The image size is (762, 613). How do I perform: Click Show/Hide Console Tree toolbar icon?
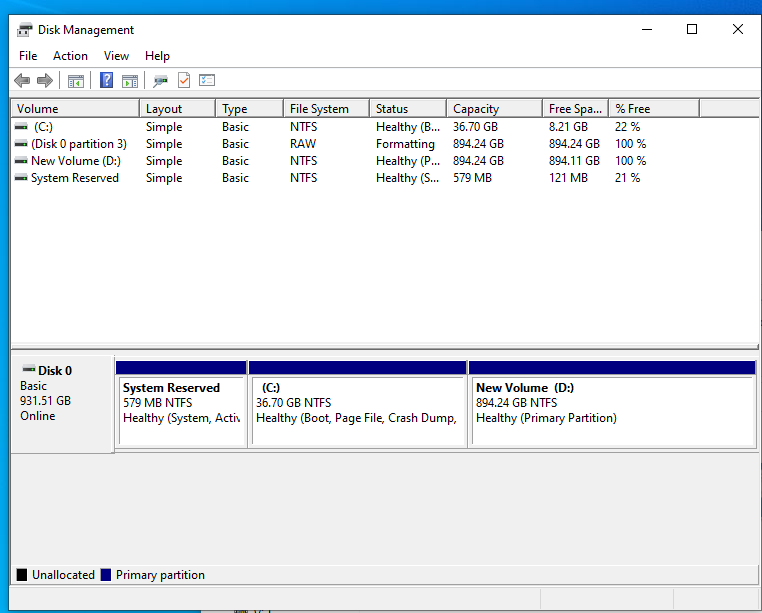click(x=76, y=81)
